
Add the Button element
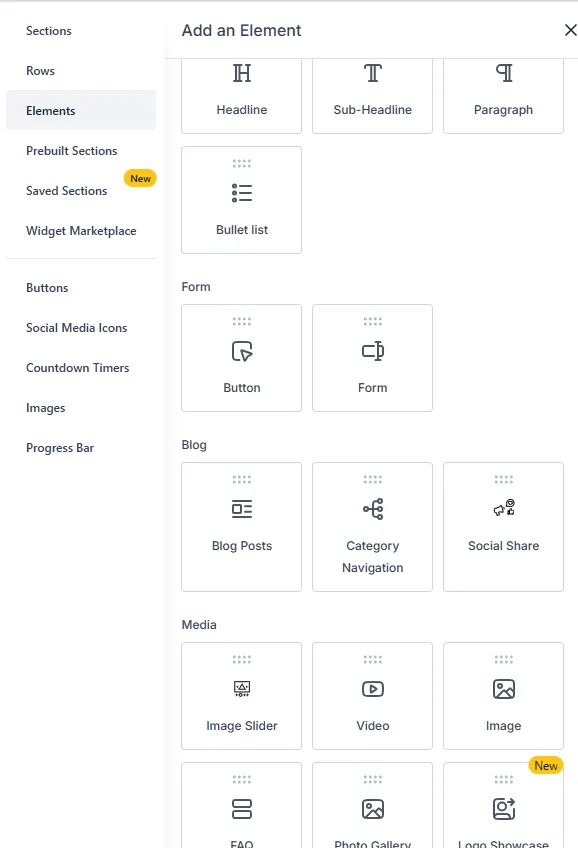[241, 357]
